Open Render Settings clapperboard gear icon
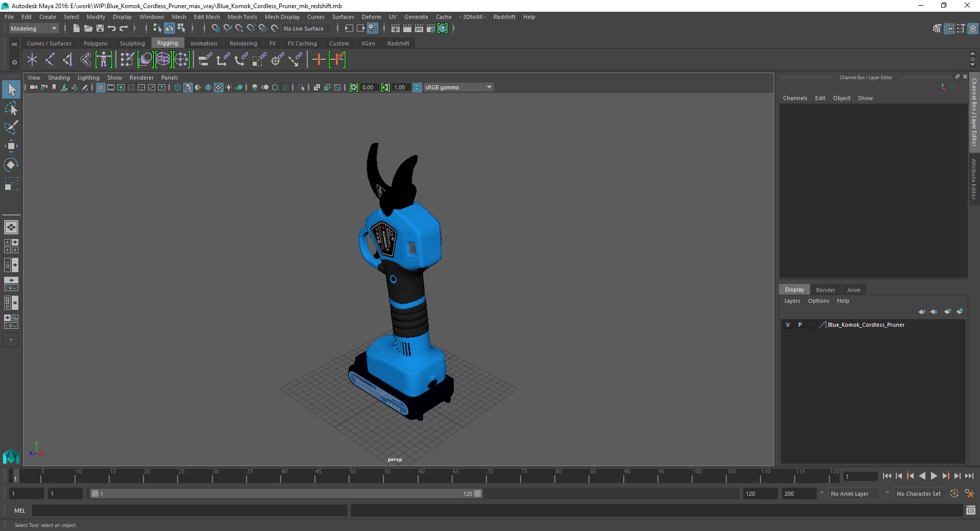Screen dimensions: 980x531 click(x=431, y=29)
